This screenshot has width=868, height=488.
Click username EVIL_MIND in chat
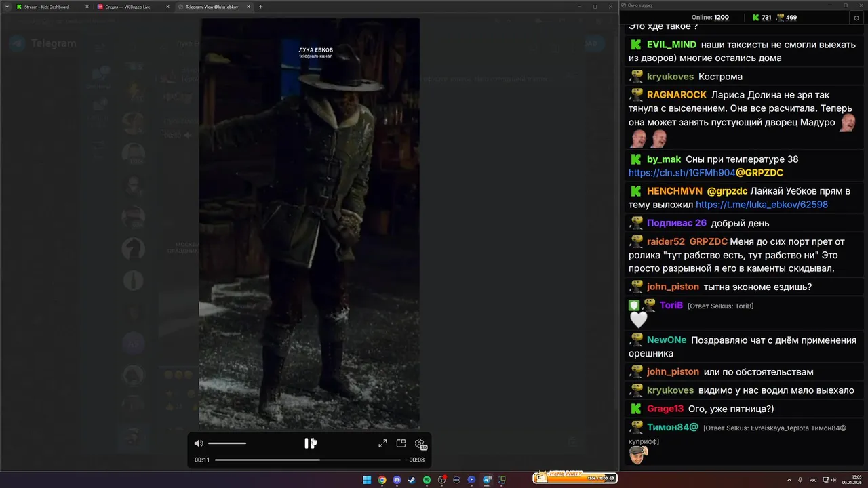pyautogui.click(x=671, y=45)
